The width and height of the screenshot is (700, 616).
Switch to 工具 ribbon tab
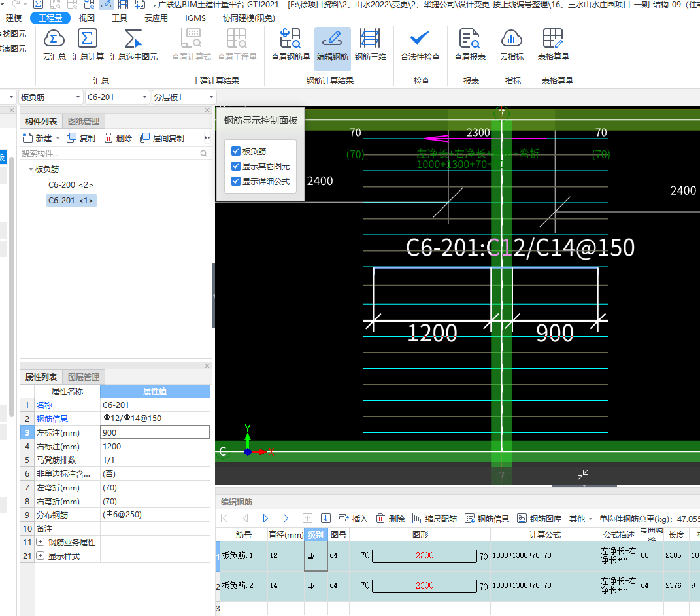119,18
